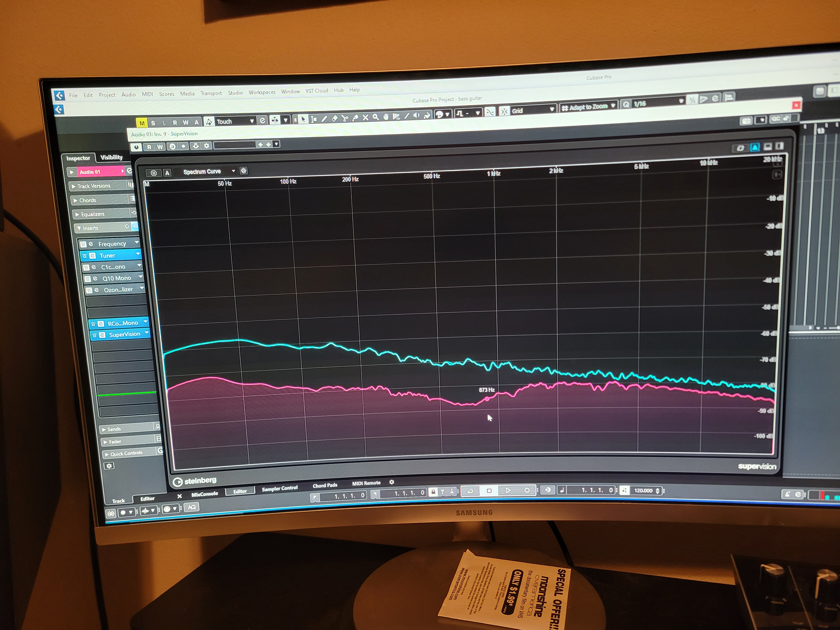Screen dimensions: 840x630
Task: Open the Edit menu
Action: coord(88,95)
